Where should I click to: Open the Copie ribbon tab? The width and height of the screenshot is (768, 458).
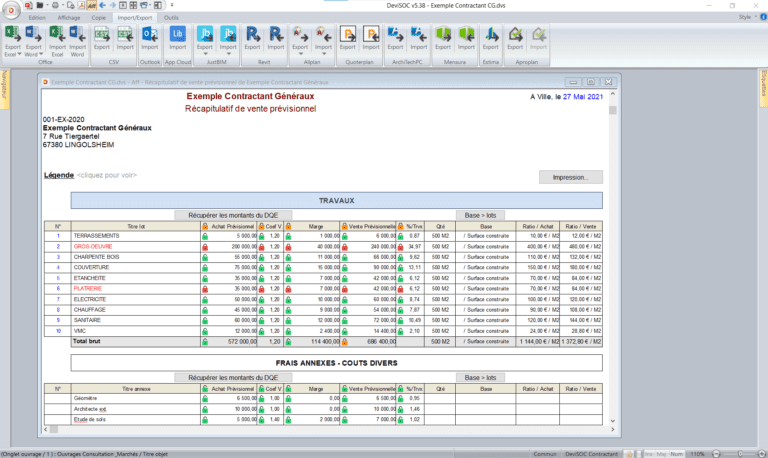[98, 18]
